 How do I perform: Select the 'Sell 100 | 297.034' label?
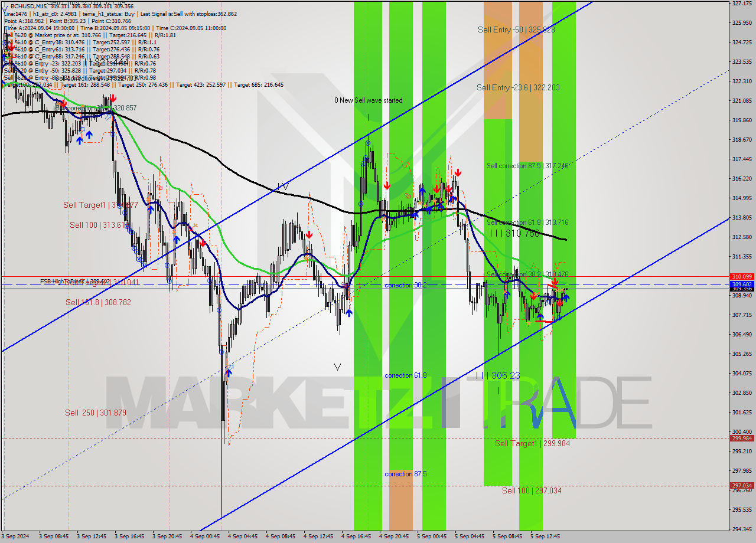point(532,490)
